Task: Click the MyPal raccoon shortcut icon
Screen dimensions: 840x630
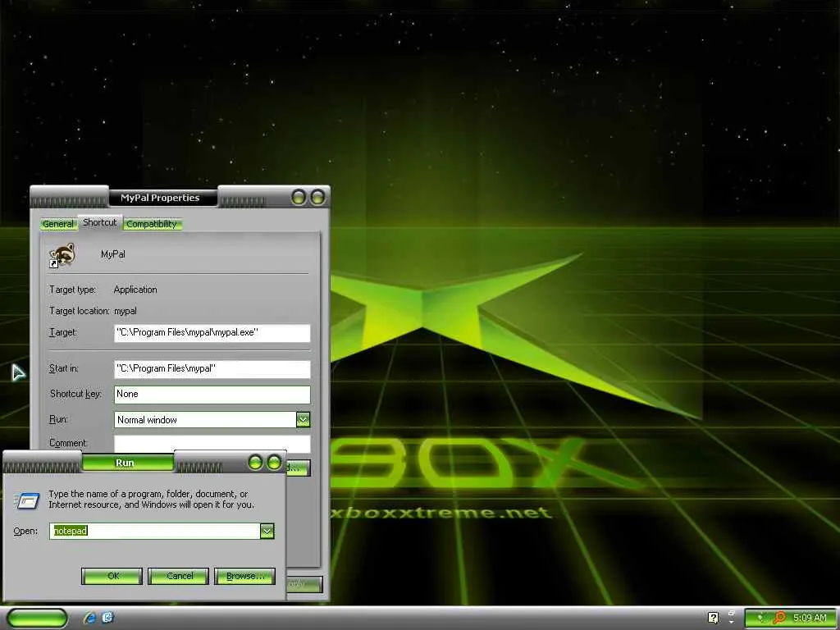Action: 62,255
